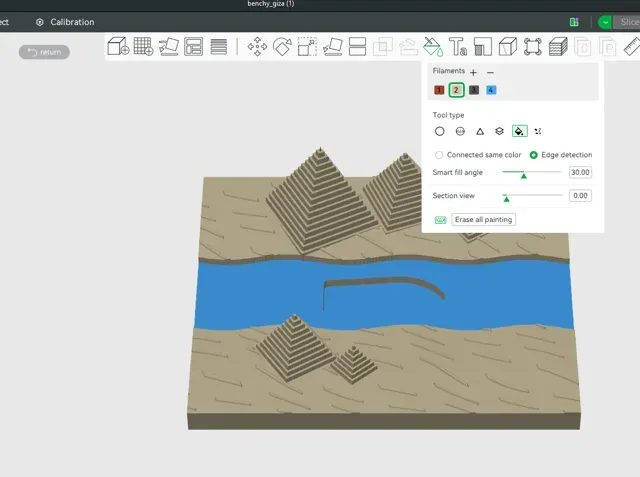The width and height of the screenshot is (640, 477).
Task: Select filament 2 tan swatch
Action: (456, 90)
